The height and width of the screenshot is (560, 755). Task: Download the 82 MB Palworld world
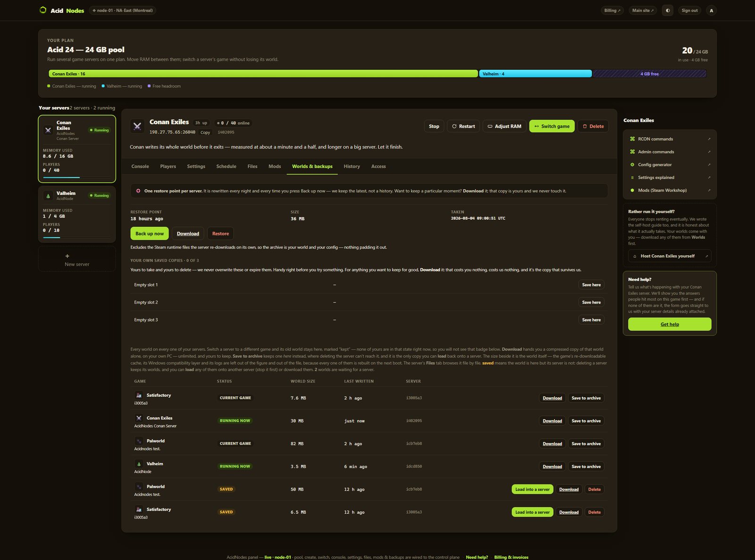pyautogui.click(x=552, y=444)
